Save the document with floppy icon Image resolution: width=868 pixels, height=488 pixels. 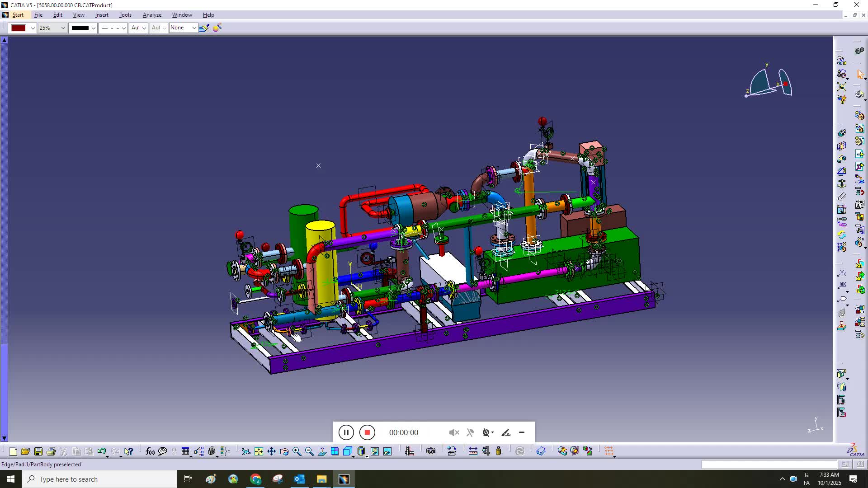coord(38,451)
